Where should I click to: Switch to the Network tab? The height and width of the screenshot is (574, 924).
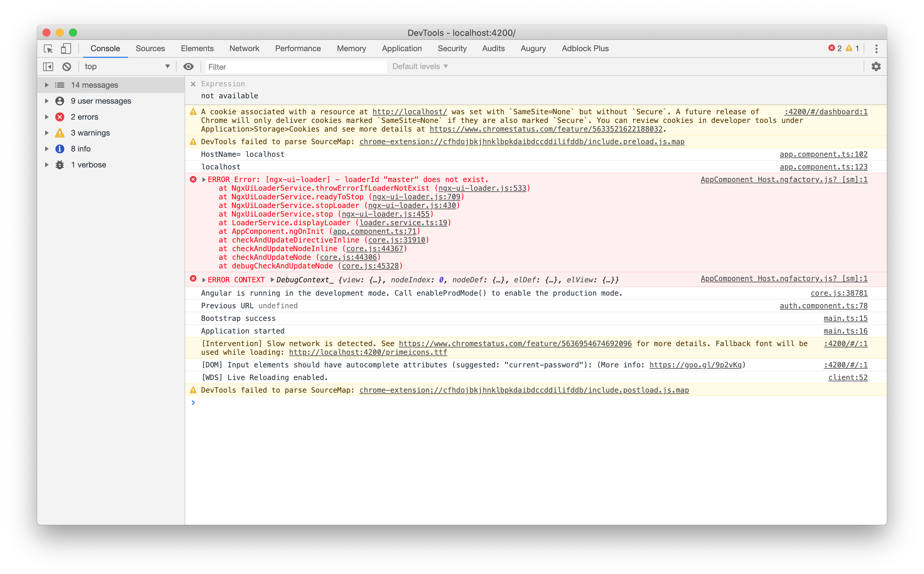[244, 48]
